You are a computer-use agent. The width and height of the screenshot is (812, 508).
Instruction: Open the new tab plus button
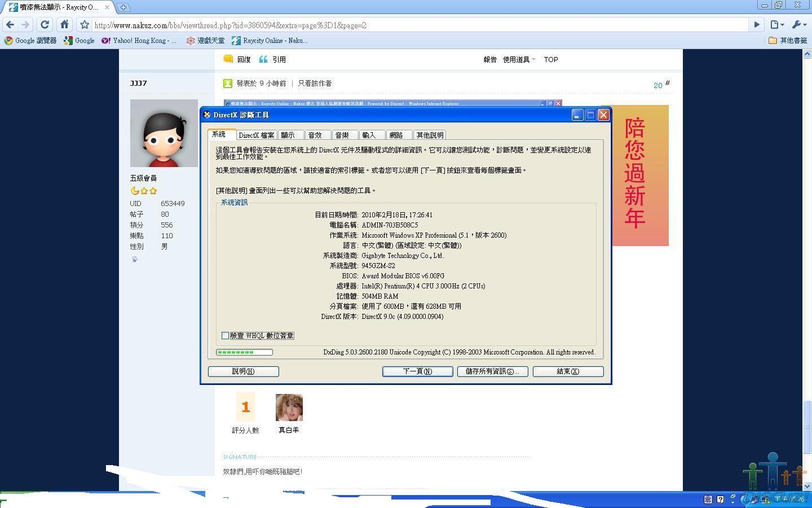[x=123, y=7]
